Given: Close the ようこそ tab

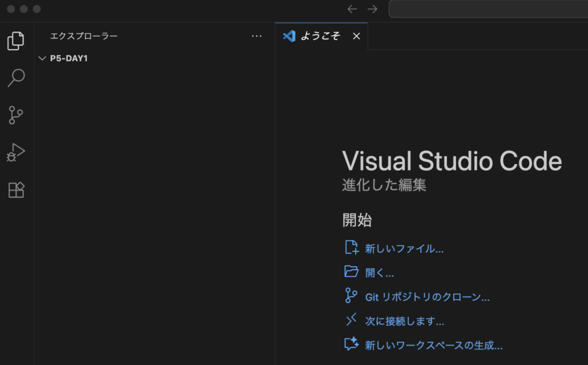Looking at the screenshot, I should (x=356, y=36).
